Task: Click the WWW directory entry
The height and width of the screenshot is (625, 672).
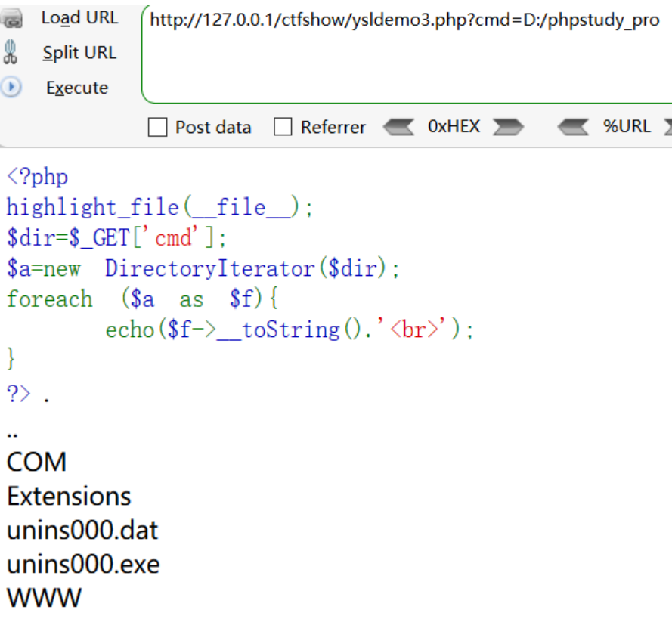Action: coord(44,599)
